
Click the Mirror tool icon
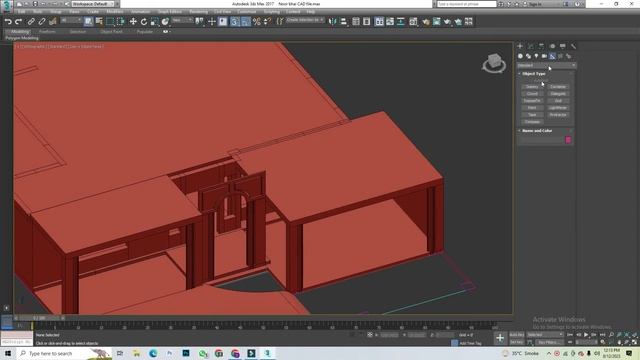coord(333,22)
